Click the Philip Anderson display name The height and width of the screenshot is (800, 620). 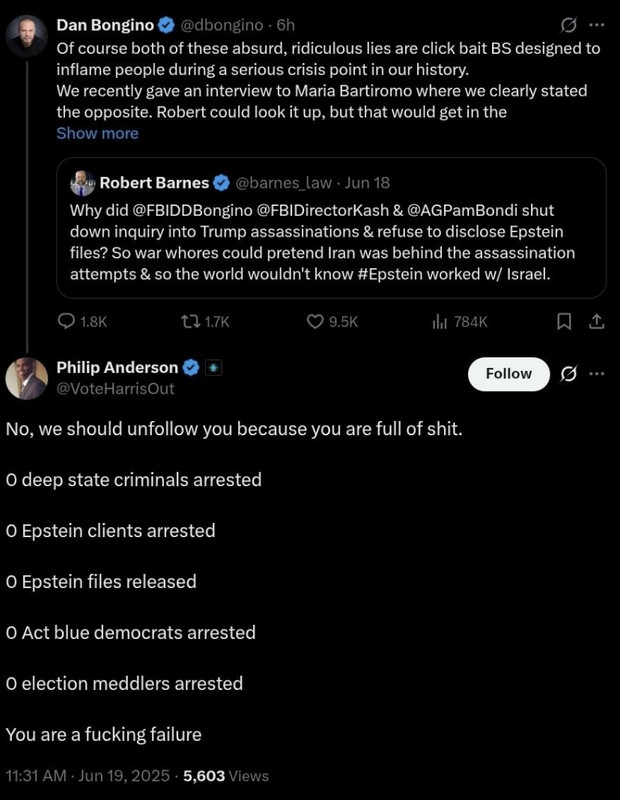click(x=117, y=367)
